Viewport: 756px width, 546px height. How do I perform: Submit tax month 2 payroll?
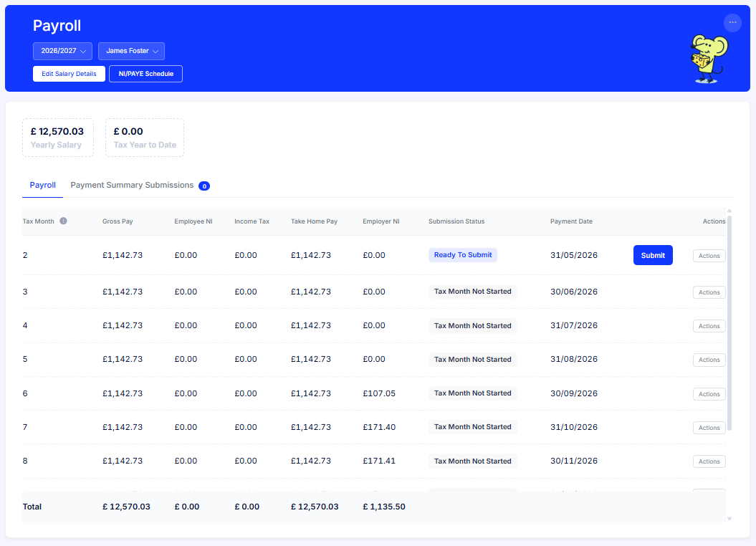tap(653, 255)
